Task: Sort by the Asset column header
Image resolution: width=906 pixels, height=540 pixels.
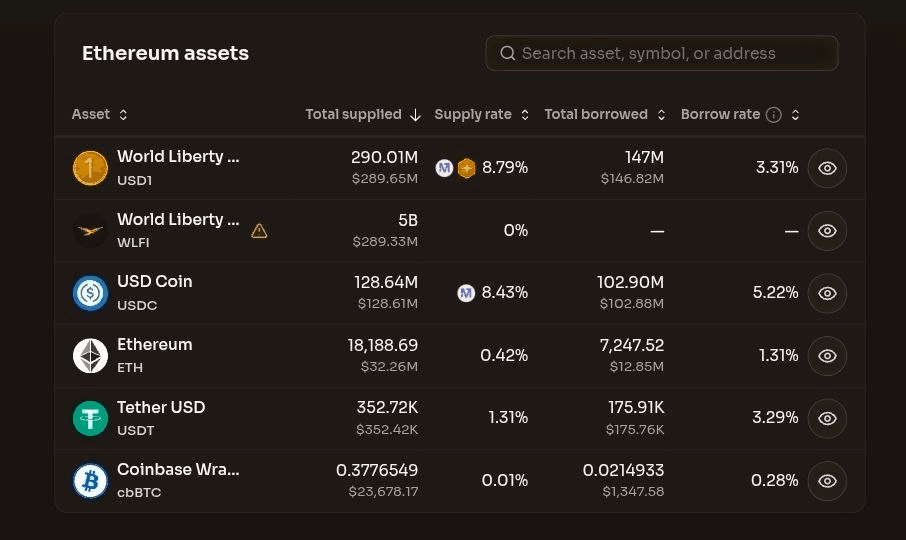Action: pos(99,114)
